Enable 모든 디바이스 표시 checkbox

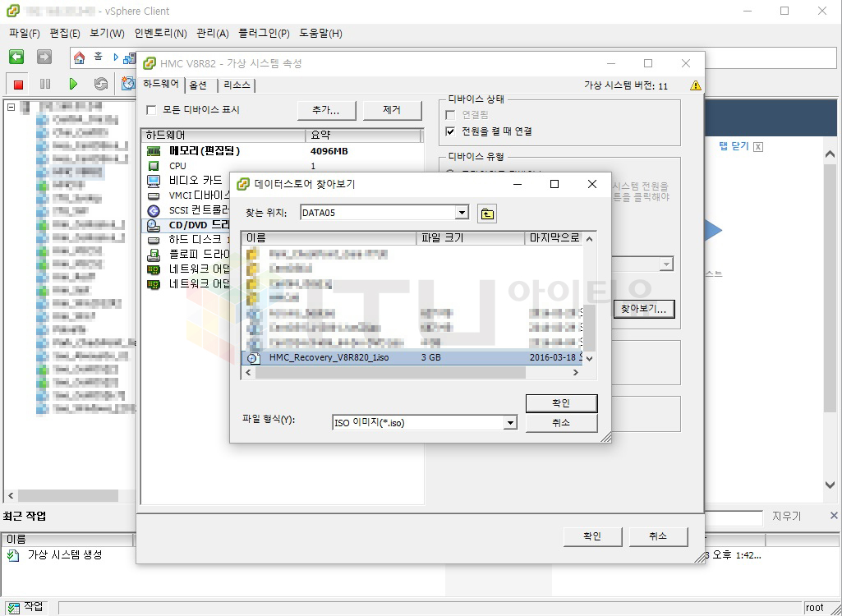pyautogui.click(x=151, y=110)
